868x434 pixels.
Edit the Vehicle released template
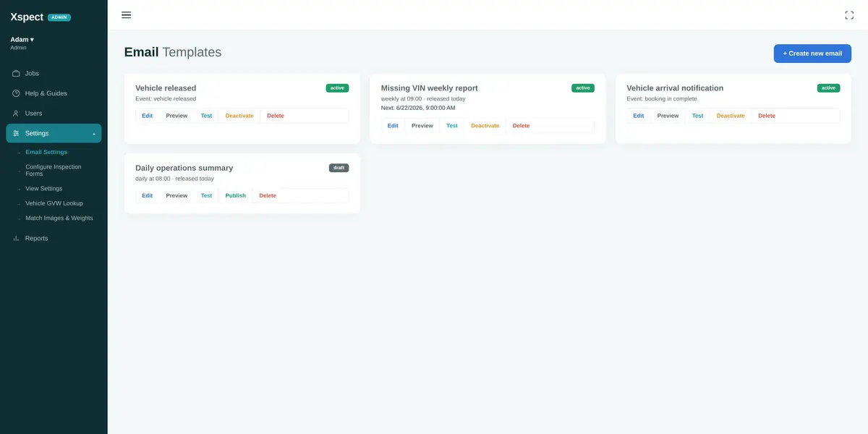(148, 116)
